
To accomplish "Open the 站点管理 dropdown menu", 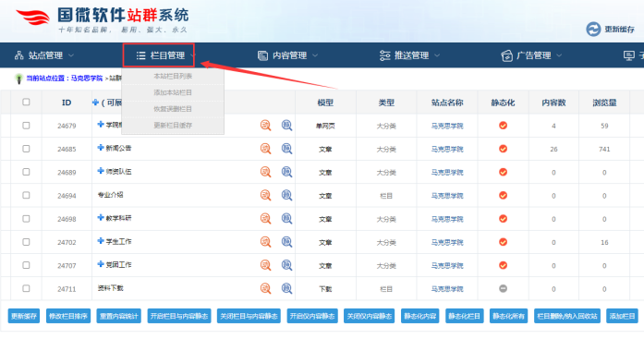I will click(x=44, y=55).
